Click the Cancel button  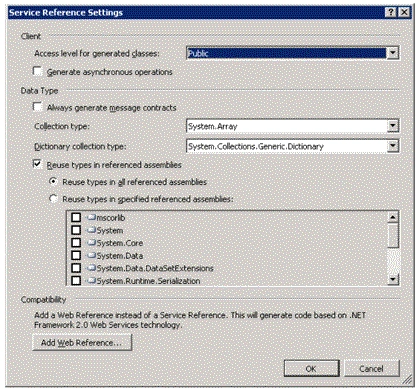[x=371, y=369]
